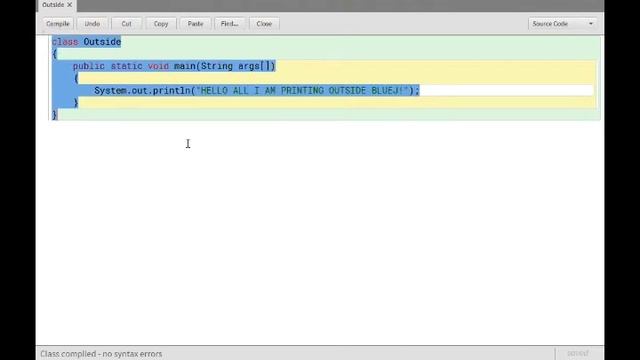Screen dimensions: 640x360
Task: Click the string 'HELLO ALL I AM PRINTING OUTSIDE BLUEJ!'
Action: click(x=302, y=91)
